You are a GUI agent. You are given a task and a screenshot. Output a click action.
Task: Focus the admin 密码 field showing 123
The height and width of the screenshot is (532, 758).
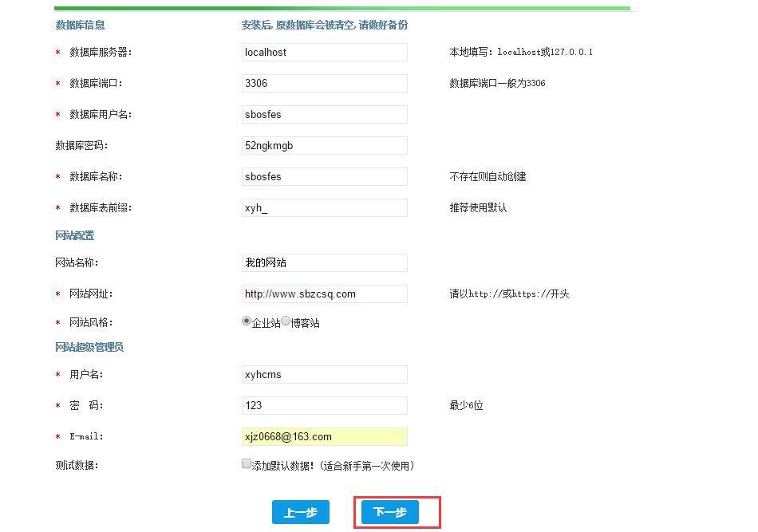tap(324, 405)
